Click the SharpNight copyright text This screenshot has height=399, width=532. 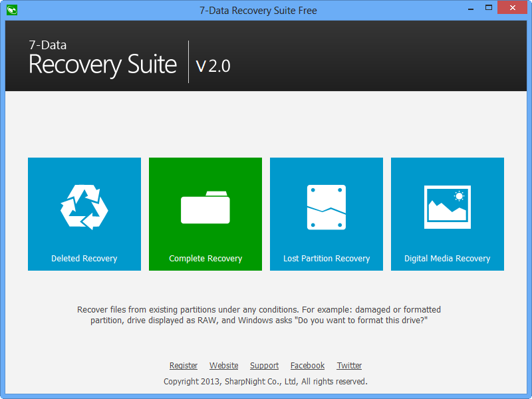265,381
